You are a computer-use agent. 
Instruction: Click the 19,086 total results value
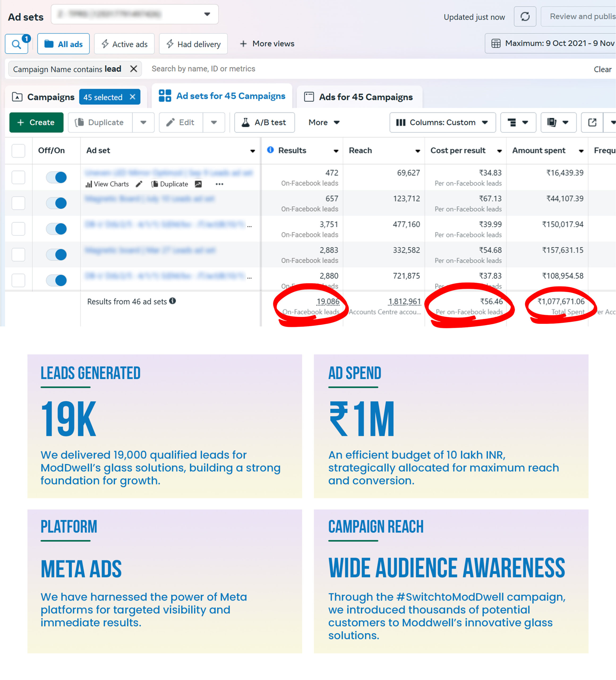coord(328,301)
